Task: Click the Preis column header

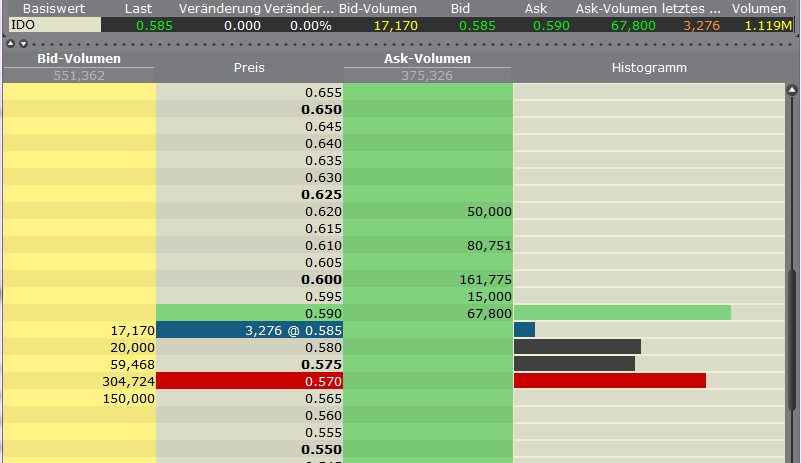Action: 249,67
